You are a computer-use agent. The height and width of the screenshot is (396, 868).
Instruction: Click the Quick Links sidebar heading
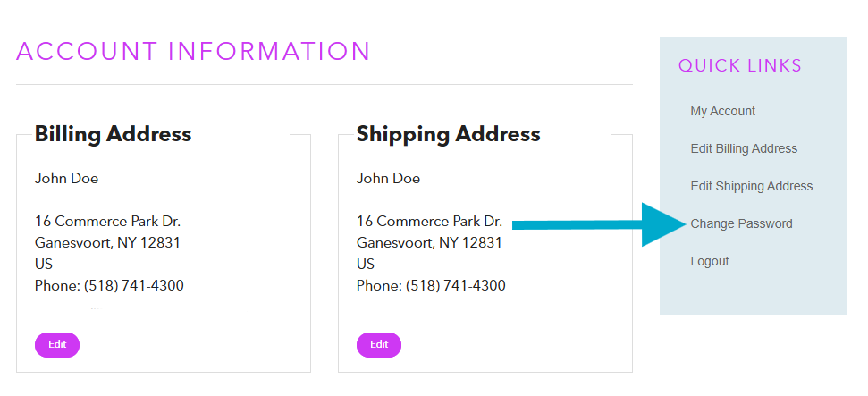pyautogui.click(x=739, y=65)
